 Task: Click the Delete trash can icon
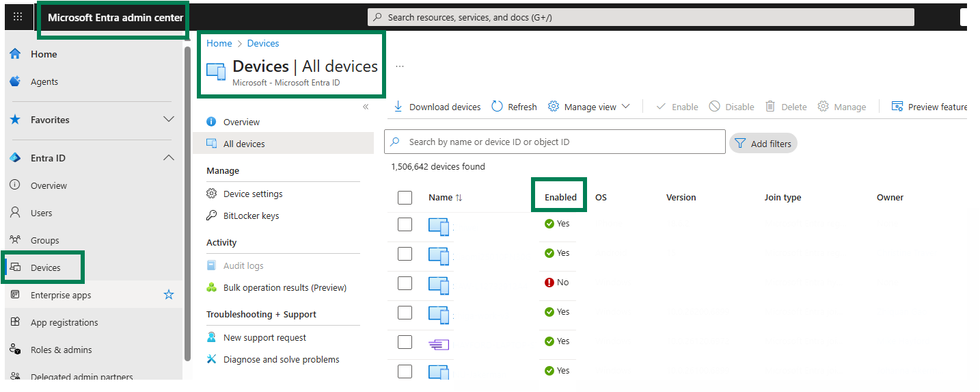[770, 107]
